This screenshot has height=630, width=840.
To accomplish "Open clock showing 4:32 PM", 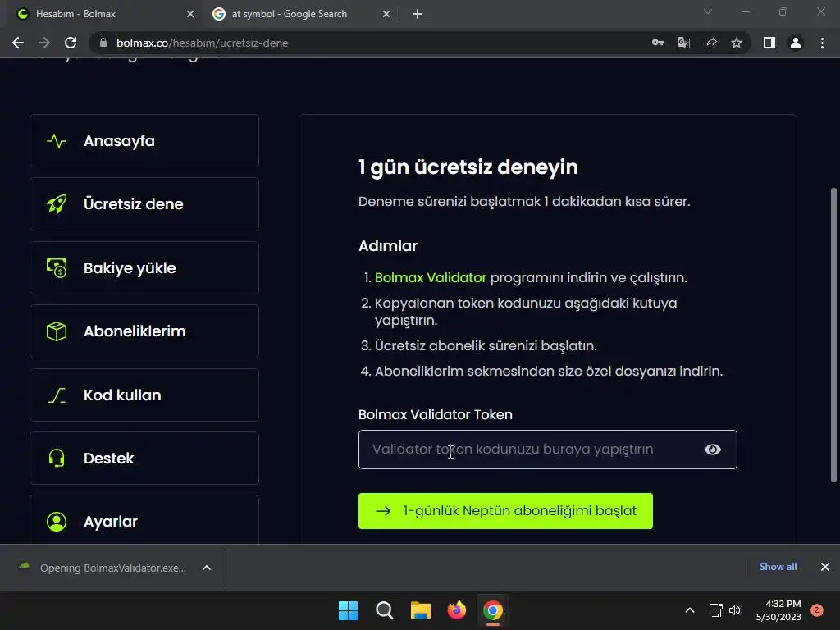I will coord(779,610).
